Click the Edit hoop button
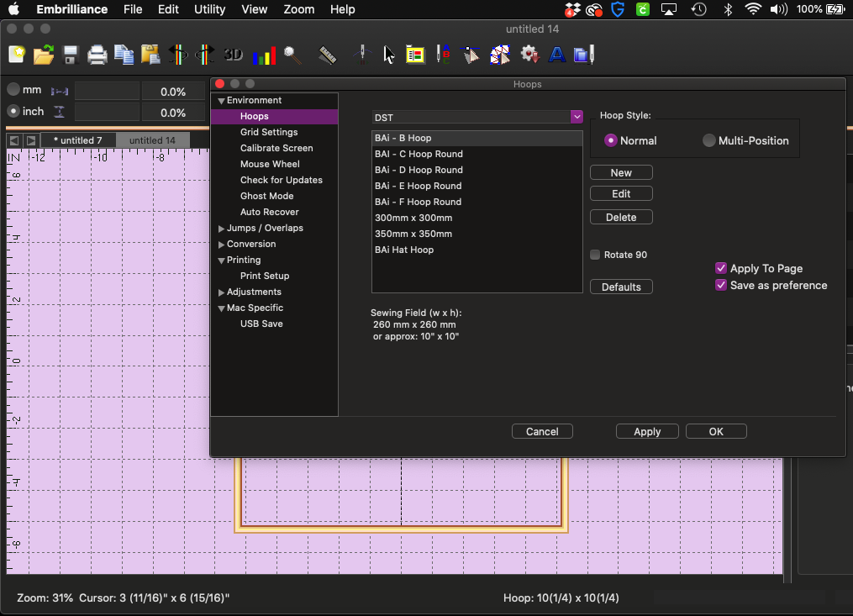Image resolution: width=853 pixels, height=616 pixels. coord(621,194)
